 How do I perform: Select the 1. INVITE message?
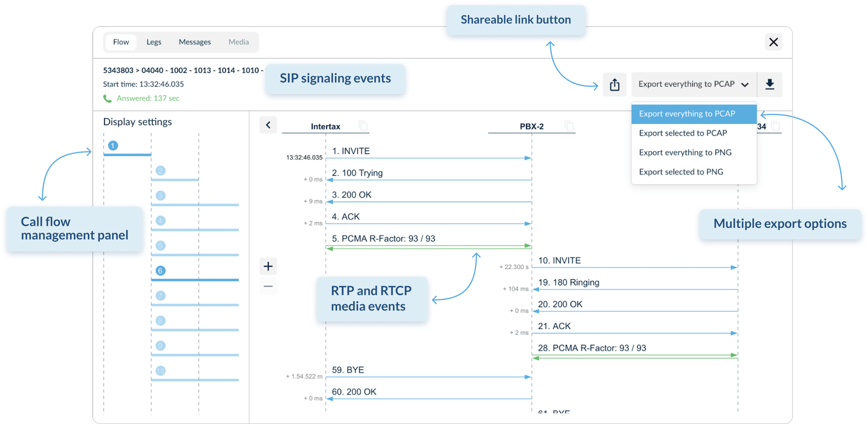[351, 151]
